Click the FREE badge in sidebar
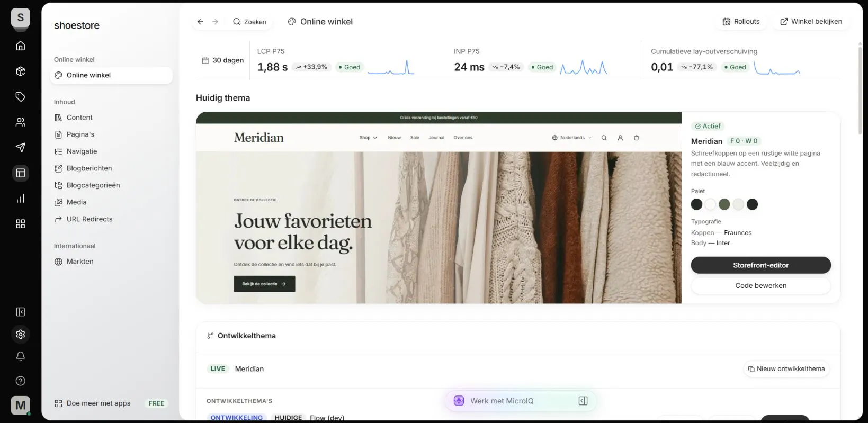Image resolution: width=868 pixels, height=423 pixels. click(x=156, y=403)
